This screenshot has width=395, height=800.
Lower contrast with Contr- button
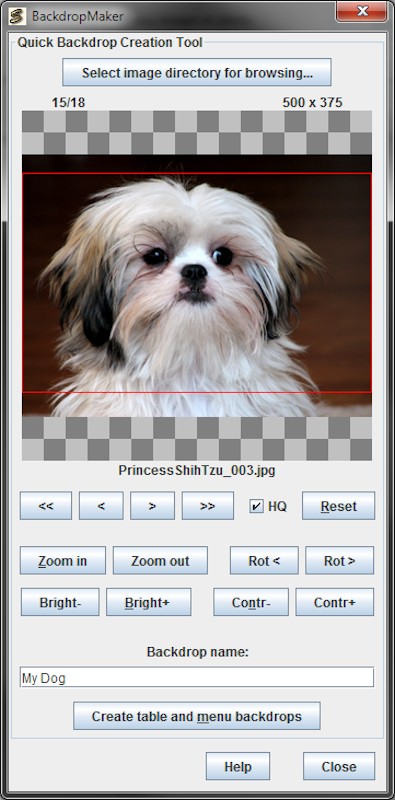pyautogui.click(x=251, y=602)
